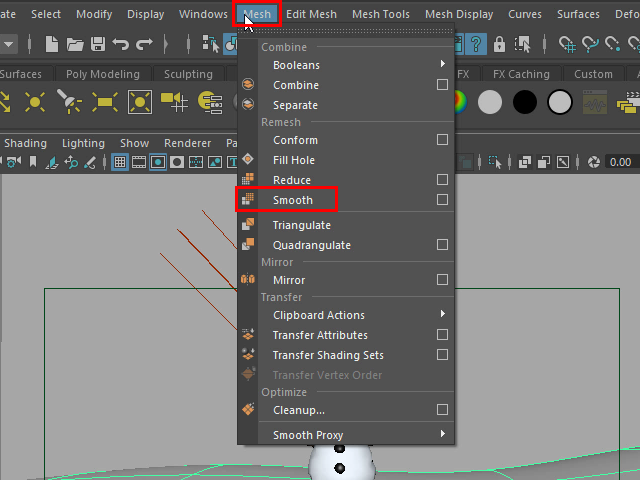Choose Smooth from the Mesh menu
Screen dimensions: 640x480
pyautogui.click(x=293, y=200)
